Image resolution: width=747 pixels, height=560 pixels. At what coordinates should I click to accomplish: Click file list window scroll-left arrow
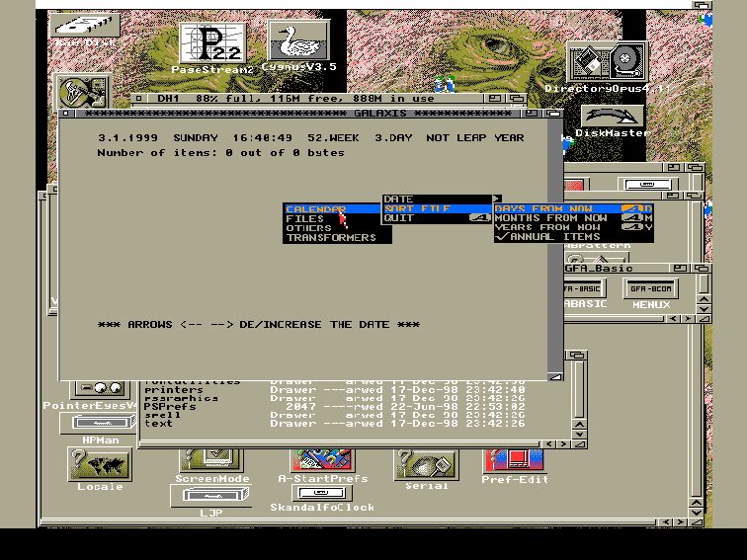pyautogui.click(x=549, y=443)
